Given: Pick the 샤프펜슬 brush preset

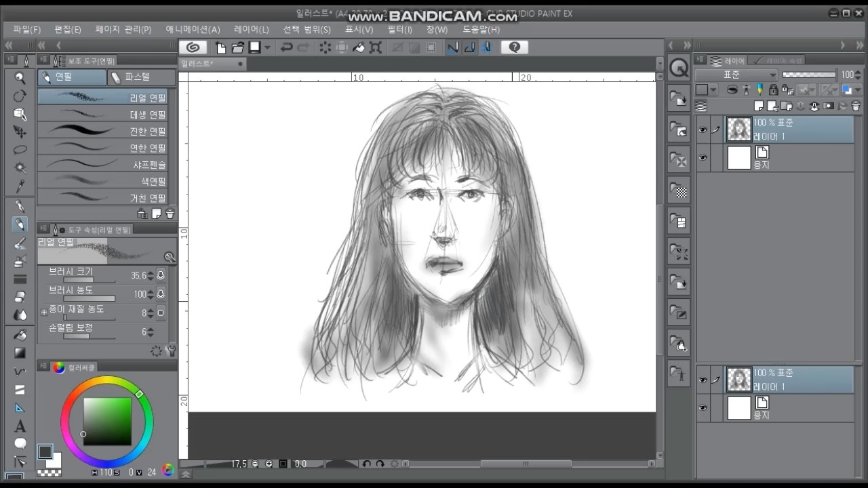Looking at the screenshot, I should (x=103, y=165).
